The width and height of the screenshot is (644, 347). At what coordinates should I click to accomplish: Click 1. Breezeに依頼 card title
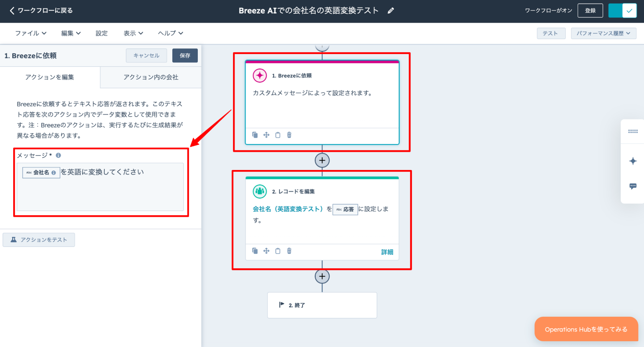coord(292,76)
